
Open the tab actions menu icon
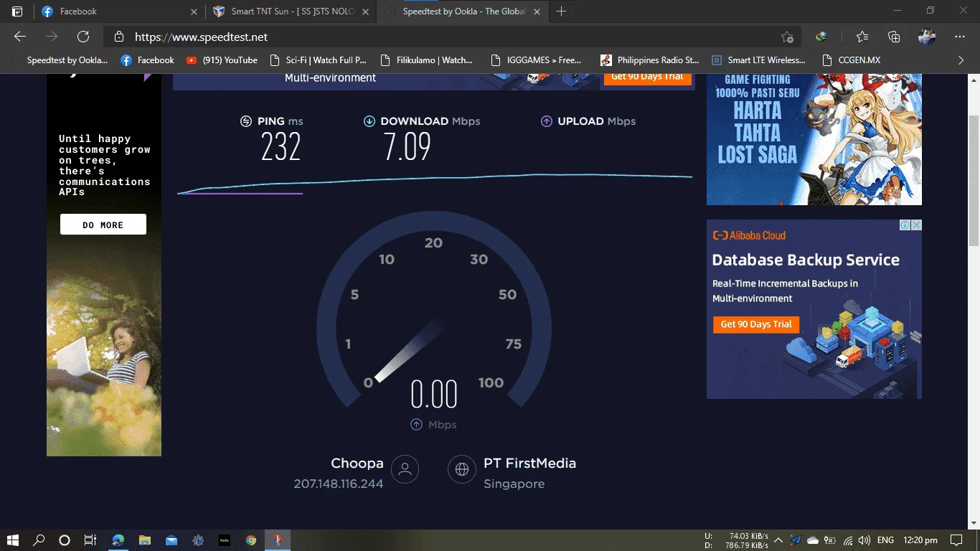coord(17,11)
